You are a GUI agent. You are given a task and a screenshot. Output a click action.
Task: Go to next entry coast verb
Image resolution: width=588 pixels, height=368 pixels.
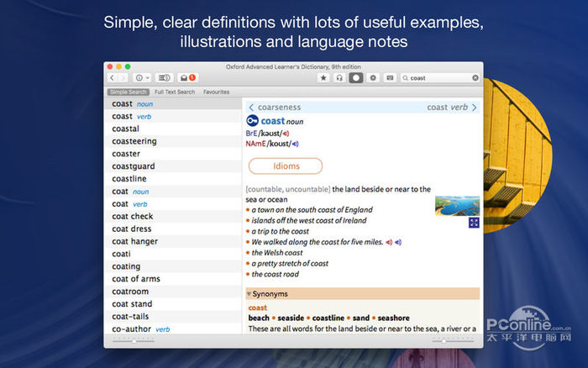(x=452, y=108)
